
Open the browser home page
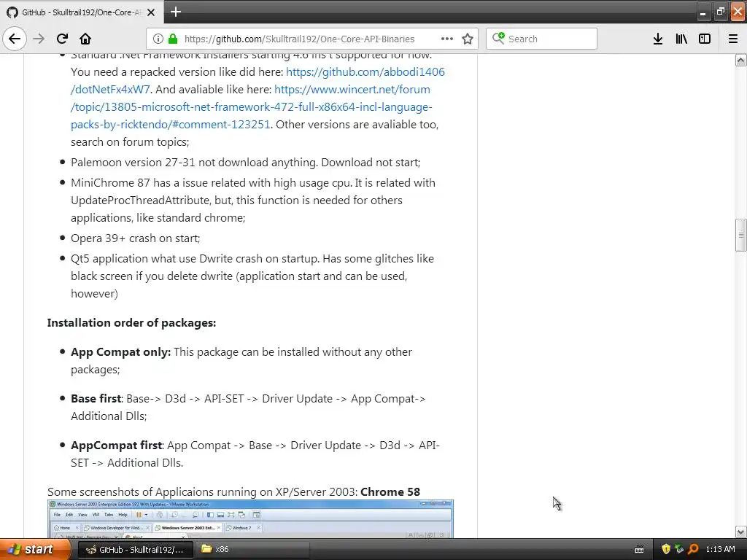coord(85,39)
